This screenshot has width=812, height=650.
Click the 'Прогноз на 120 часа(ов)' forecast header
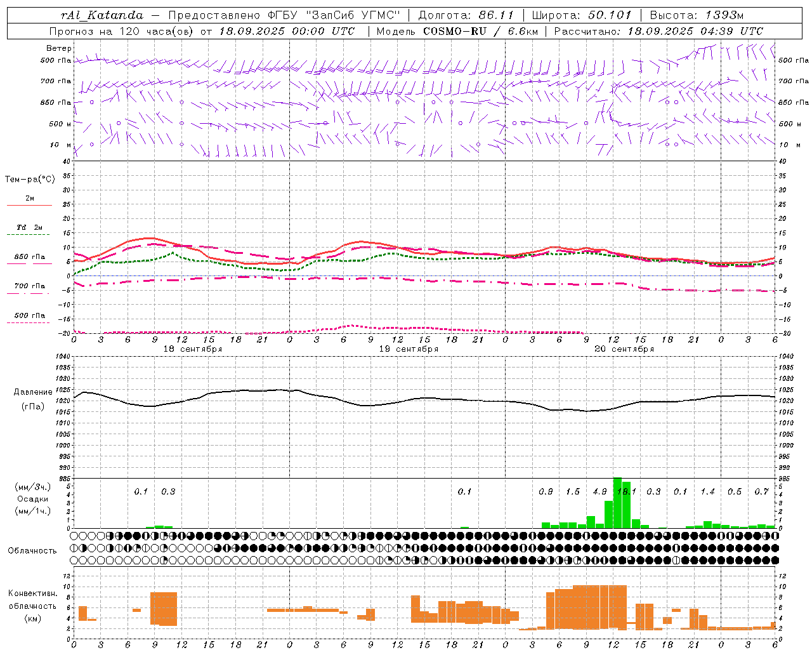point(122,31)
